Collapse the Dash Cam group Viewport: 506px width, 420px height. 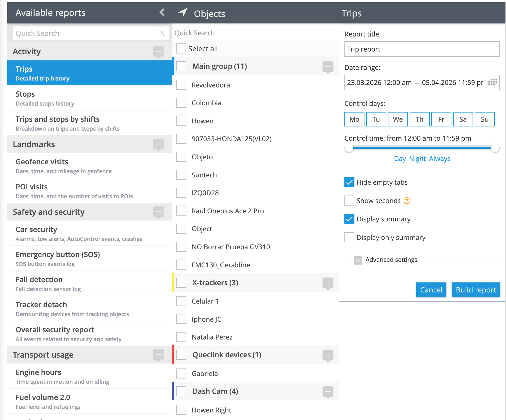pyautogui.click(x=328, y=392)
